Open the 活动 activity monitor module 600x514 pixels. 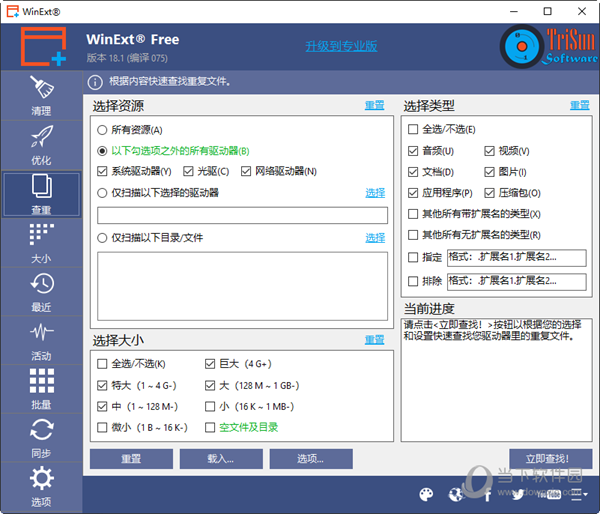point(41,341)
